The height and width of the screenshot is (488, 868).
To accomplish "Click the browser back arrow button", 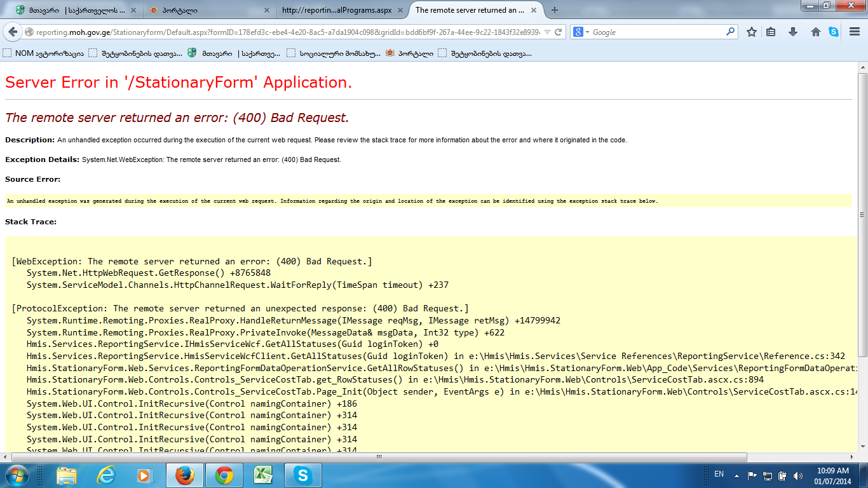I will coord(13,32).
